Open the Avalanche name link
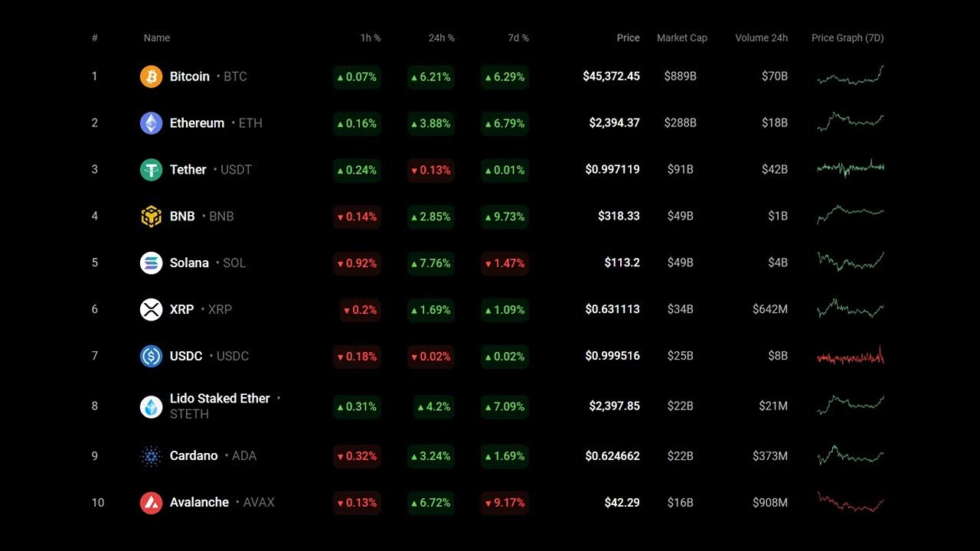This screenshot has height=551, width=980. [199, 503]
